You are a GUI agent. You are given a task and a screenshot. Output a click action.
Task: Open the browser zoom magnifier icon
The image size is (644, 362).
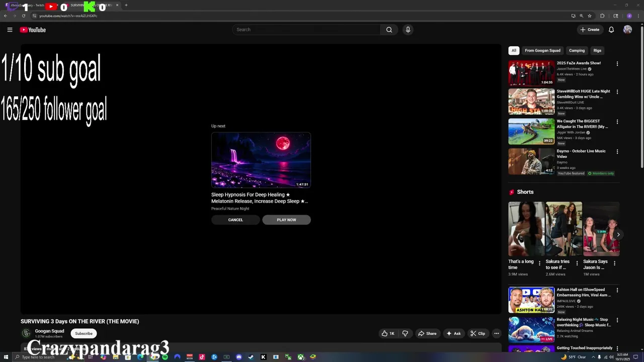pos(581,16)
